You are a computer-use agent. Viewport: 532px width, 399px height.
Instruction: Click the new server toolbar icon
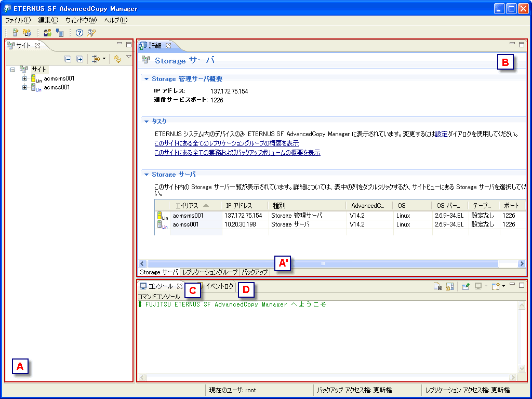[15, 33]
